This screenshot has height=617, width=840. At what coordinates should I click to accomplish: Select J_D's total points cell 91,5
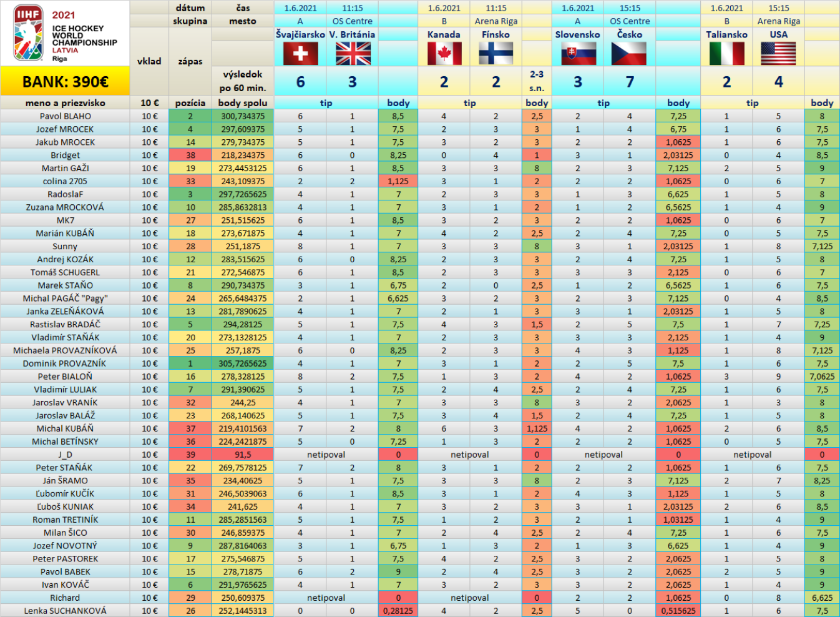point(243,455)
